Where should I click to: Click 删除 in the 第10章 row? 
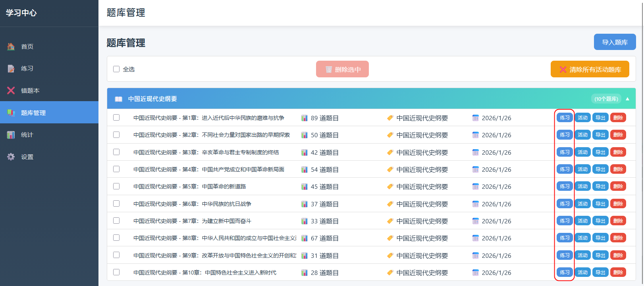coord(618,273)
